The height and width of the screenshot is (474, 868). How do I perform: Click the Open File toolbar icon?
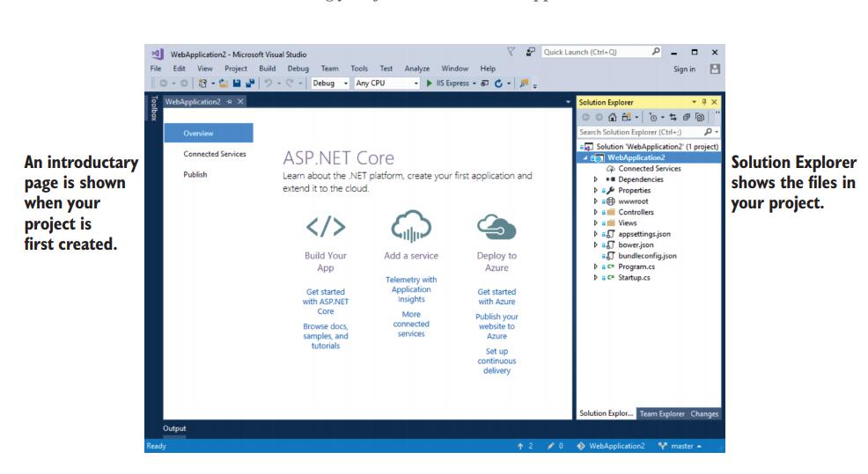pos(223,83)
